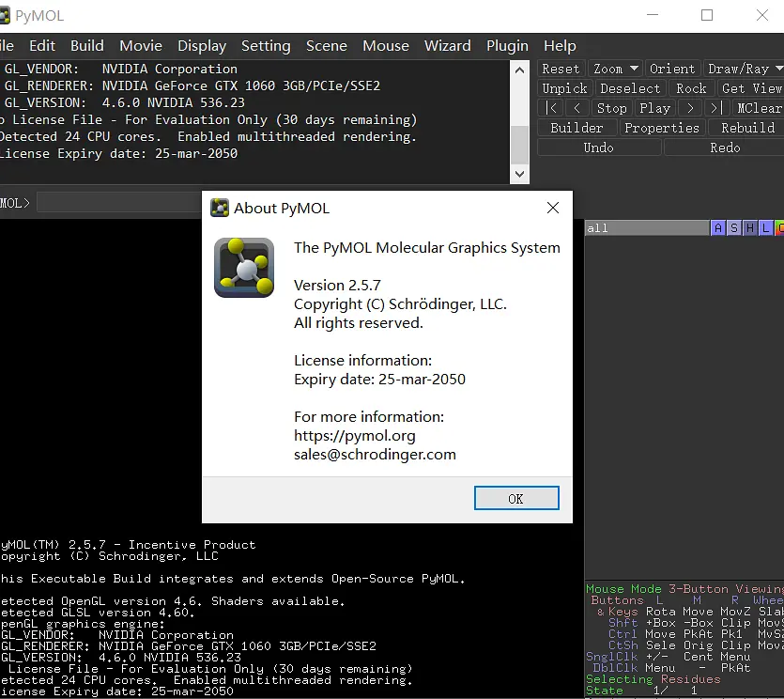Click the rewind-to-first-frame playback icon
This screenshot has width=784, height=699.
point(550,108)
